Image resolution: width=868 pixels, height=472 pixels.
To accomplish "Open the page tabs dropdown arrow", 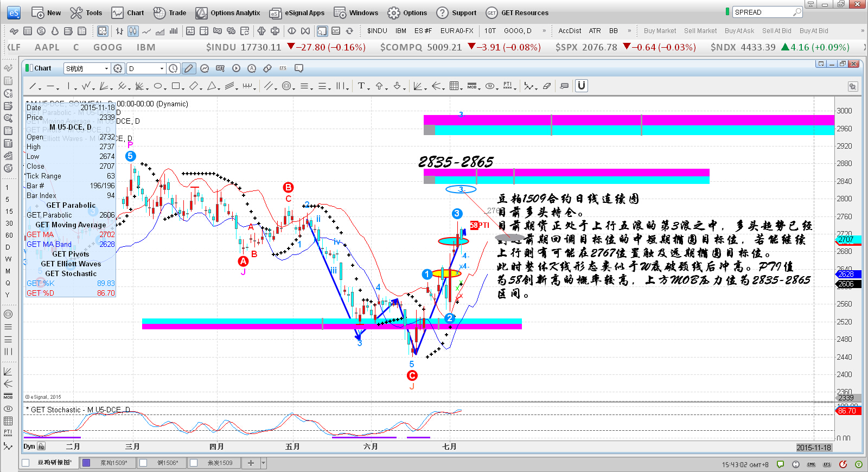I will coord(264,463).
